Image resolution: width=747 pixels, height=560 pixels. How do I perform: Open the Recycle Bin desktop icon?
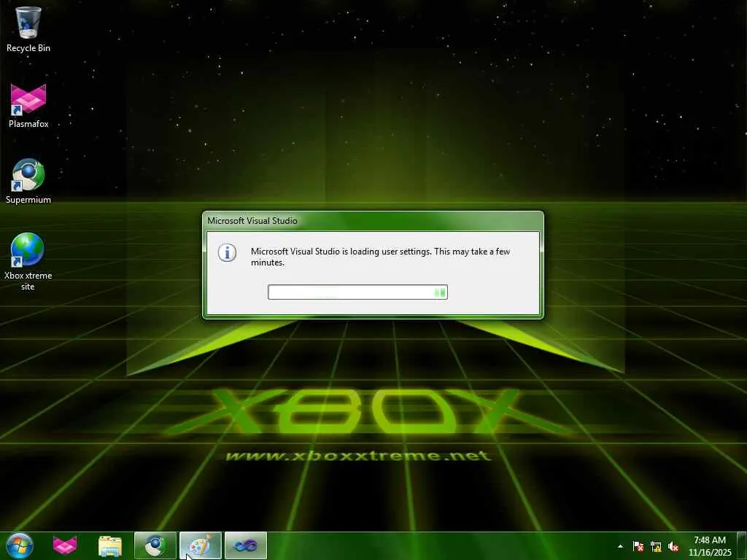(x=28, y=29)
